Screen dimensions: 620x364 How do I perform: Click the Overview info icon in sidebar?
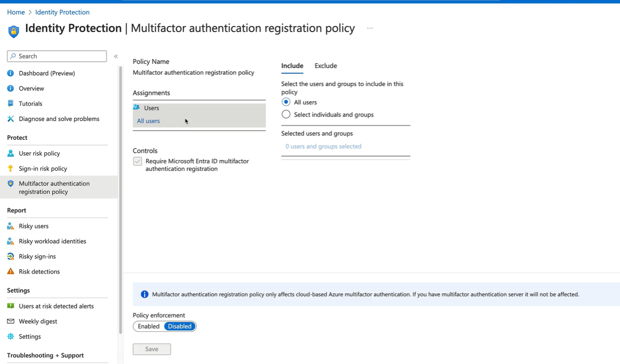click(11, 89)
